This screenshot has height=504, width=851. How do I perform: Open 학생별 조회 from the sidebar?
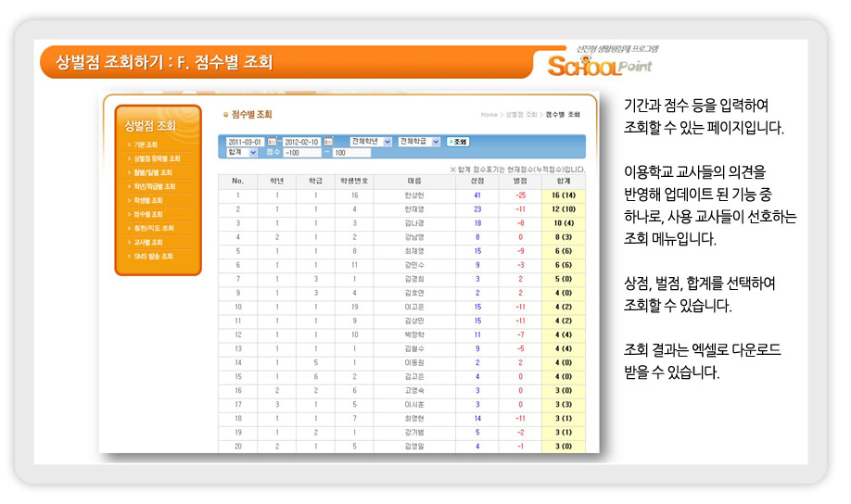(x=148, y=200)
